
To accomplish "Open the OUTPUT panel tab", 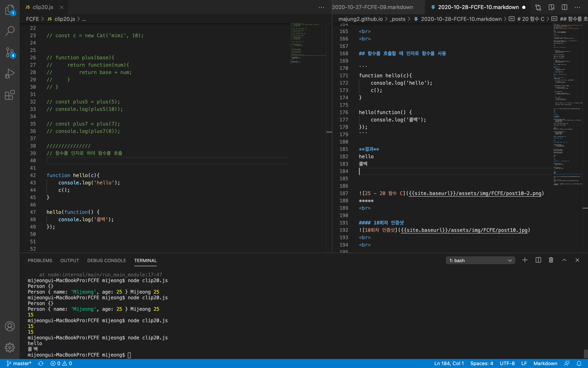I will (70, 260).
